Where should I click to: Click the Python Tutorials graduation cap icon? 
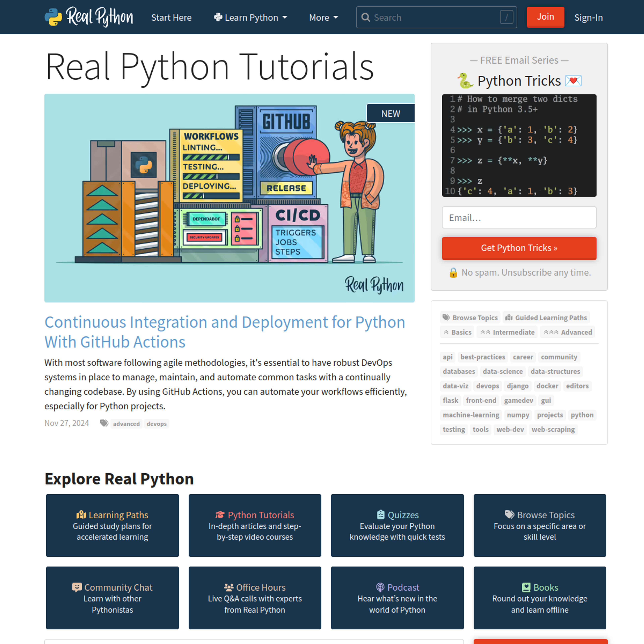point(220,515)
